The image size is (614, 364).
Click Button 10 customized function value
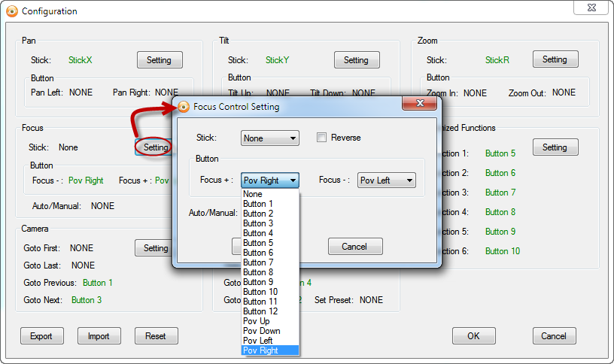(x=503, y=251)
